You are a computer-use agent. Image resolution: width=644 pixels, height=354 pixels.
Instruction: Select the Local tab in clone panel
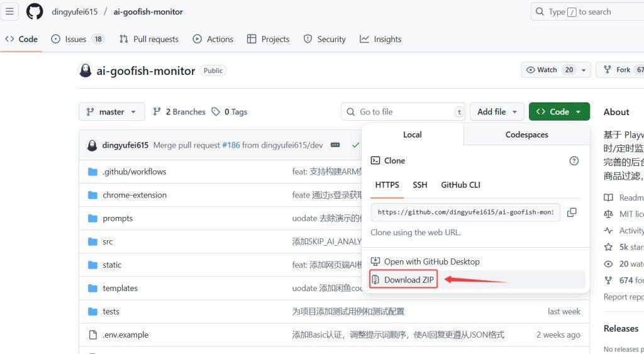[413, 135]
